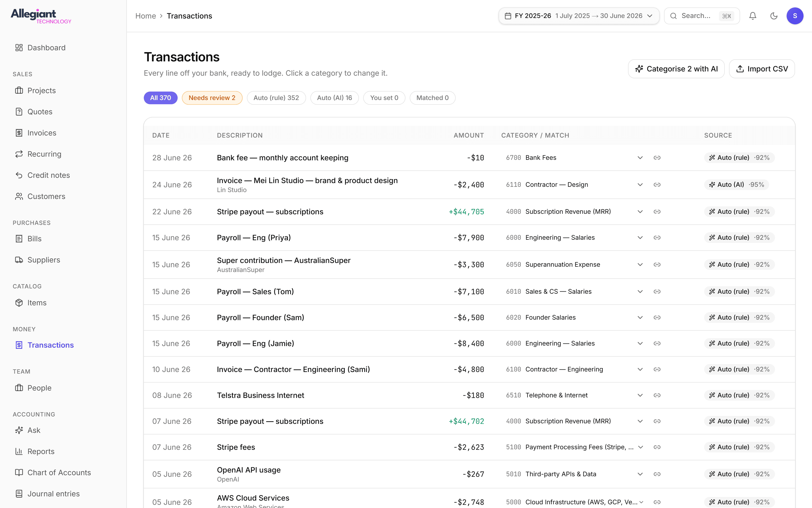Click the link icon for Stripe fees row

click(x=657, y=447)
